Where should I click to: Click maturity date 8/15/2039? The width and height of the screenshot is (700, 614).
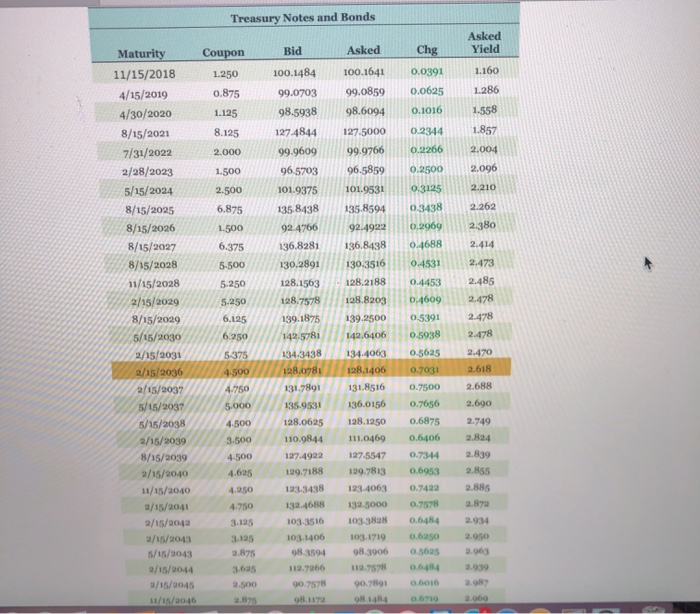tap(164, 457)
